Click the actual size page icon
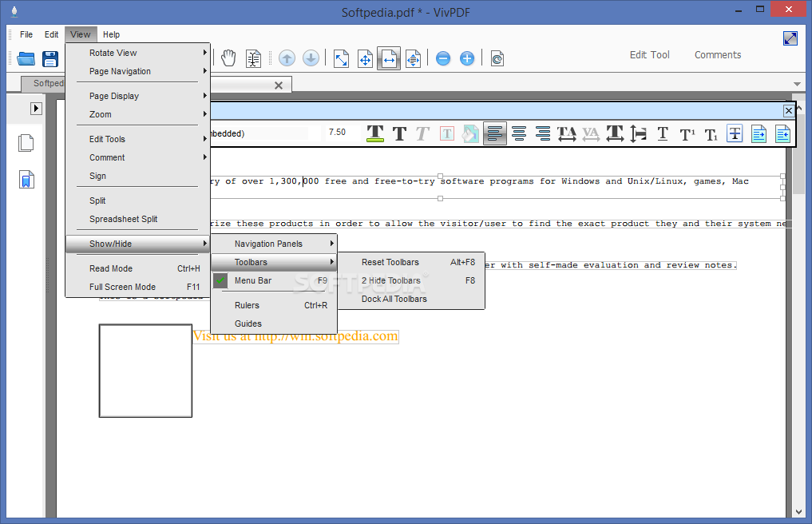This screenshot has height=524, width=812. coord(341,58)
